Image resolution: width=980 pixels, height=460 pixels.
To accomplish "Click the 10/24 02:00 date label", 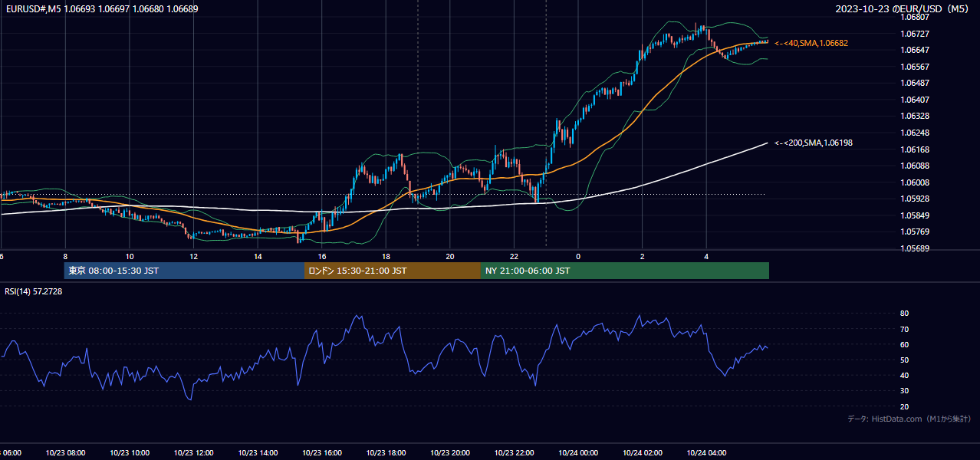I will click(x=642, y=453).
